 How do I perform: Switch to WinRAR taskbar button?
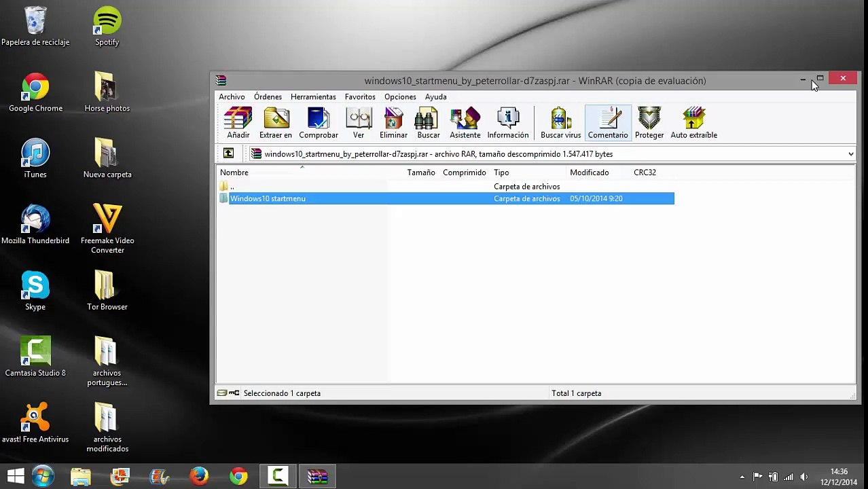(317, 476)
